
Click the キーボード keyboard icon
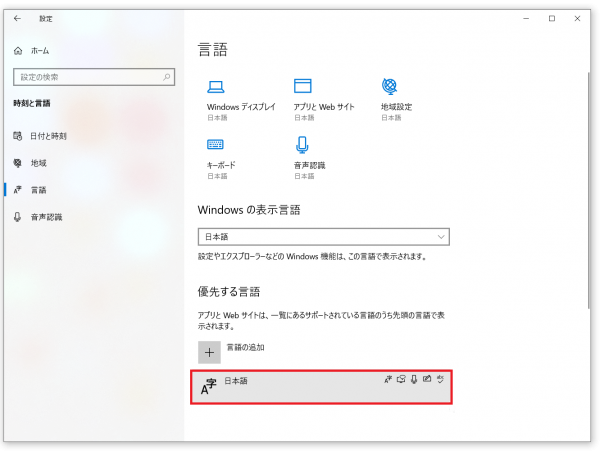pos(215,144)
